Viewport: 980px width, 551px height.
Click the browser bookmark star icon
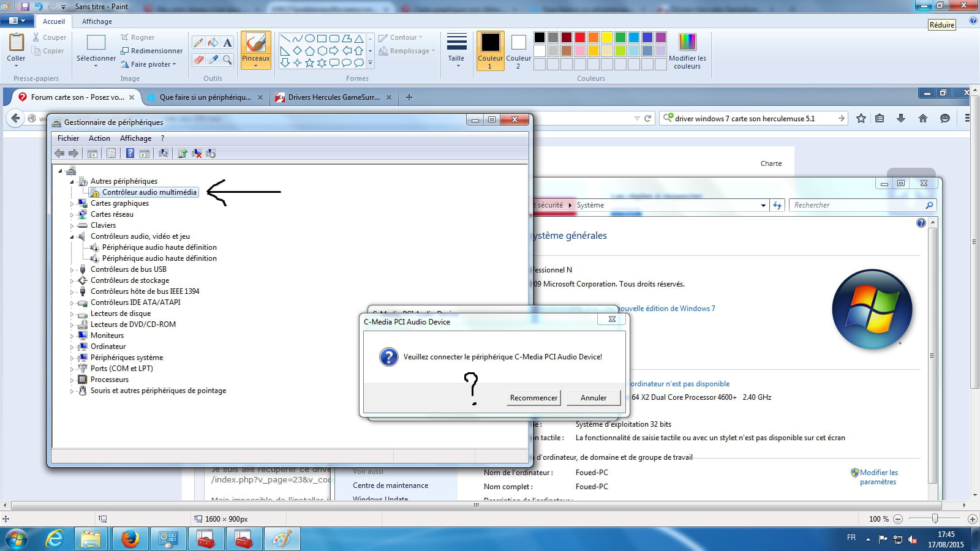pyautogui.click(x=861, y=118)
